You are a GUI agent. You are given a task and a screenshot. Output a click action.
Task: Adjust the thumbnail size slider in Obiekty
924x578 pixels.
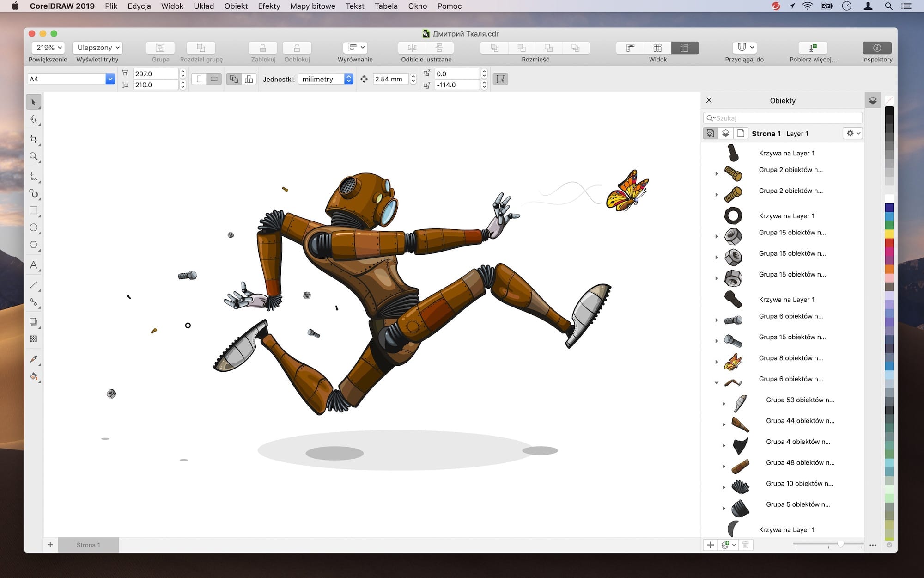(x=840, y=545)
